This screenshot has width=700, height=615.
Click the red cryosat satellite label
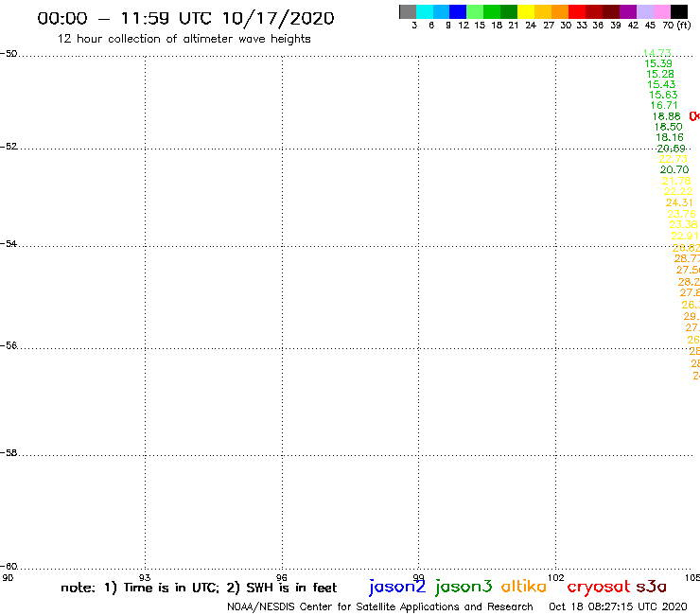pyautogui.click(x=599, y=588)
